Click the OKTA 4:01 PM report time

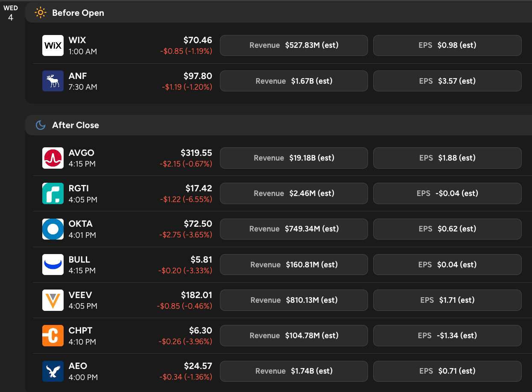[x=82, y=235]
